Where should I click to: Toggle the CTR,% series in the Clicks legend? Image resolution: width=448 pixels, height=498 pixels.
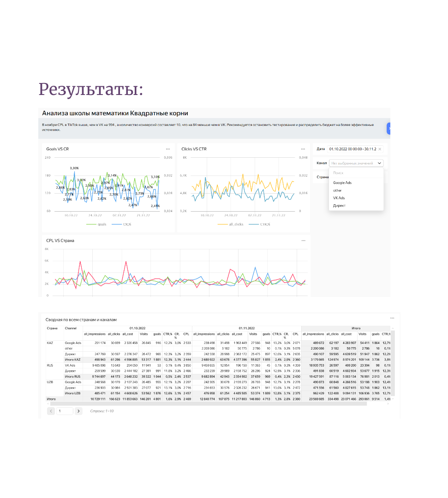tap(259, 224)
